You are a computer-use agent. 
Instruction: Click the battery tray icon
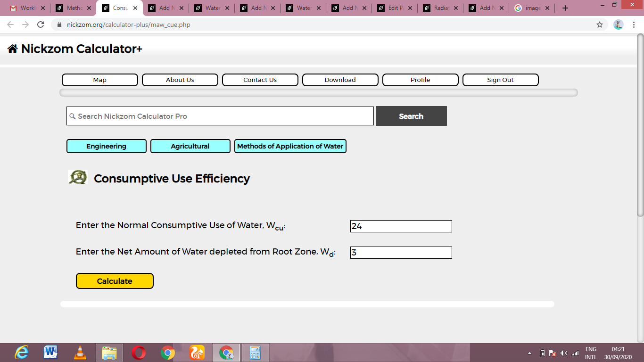[x=542, y=353]
